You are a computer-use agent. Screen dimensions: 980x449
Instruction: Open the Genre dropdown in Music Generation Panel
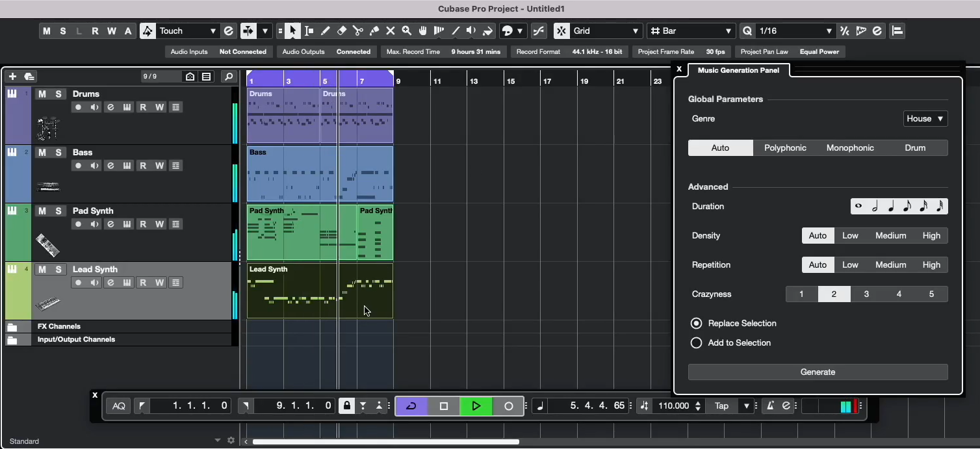point(925,118)
